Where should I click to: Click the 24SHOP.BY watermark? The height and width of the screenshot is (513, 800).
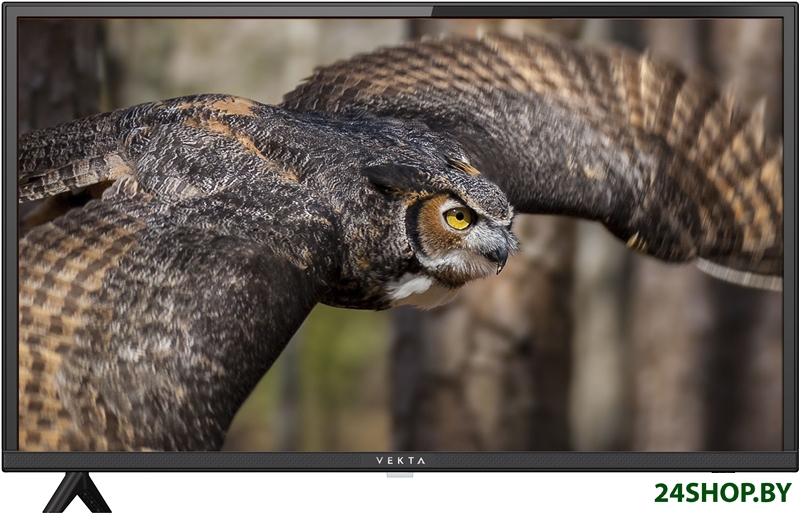tap(722, 492)
